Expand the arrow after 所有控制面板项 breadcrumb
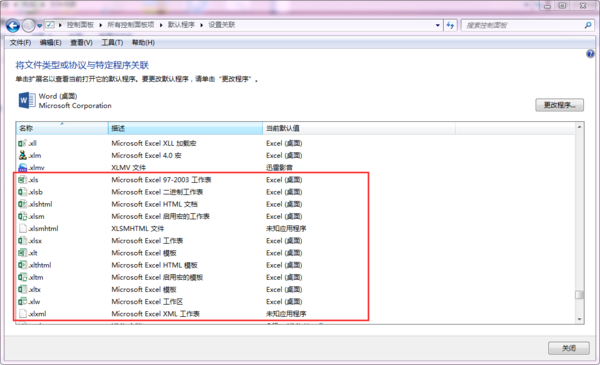This screenshot has width=600, height=365. (161, 25)
